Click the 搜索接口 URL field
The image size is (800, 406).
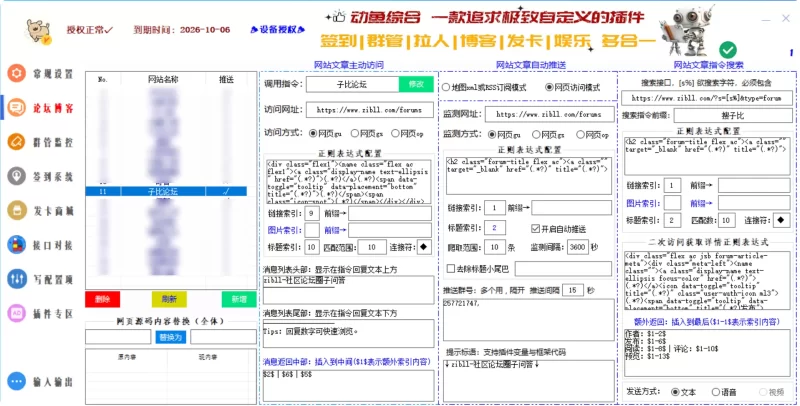tap(707, 98)
